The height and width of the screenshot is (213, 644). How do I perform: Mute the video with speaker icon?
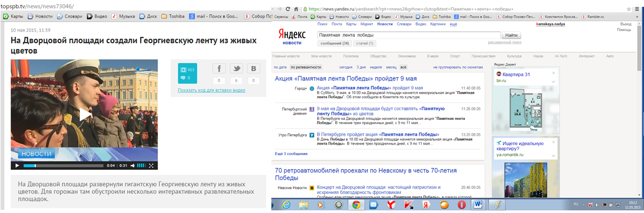[x=132, y=166]
